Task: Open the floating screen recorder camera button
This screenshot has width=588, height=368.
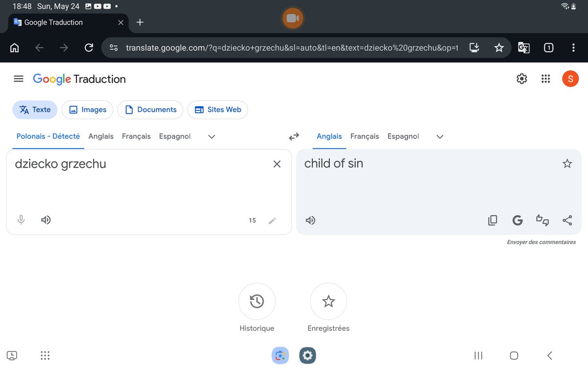Action: pyautogui.click(x=293, y=18)
